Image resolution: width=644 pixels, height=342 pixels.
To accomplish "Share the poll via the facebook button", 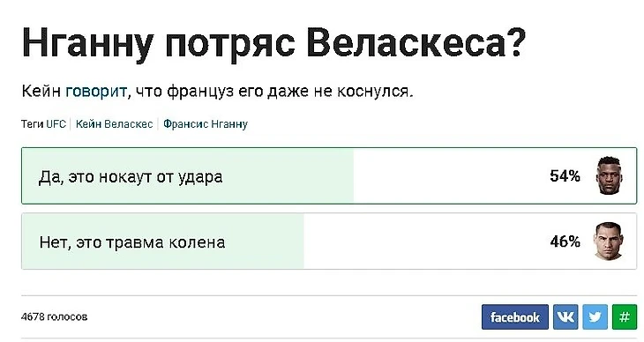I will pyautogui.click(x=514, y=317).
